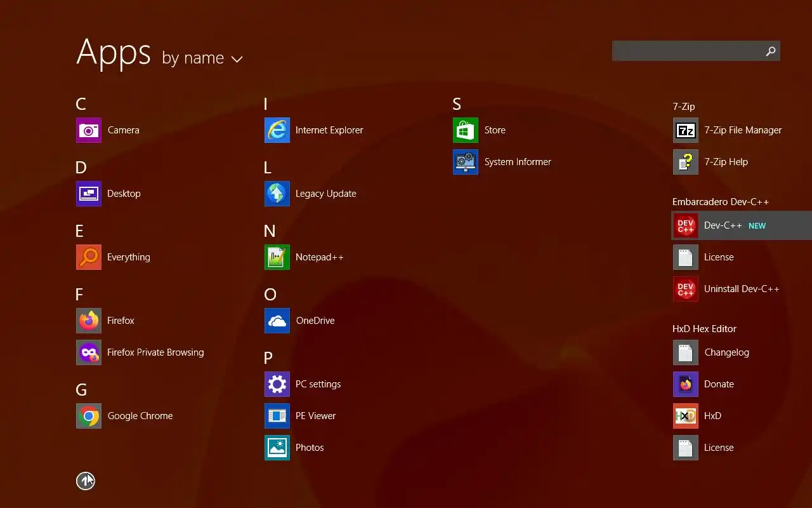The image size is (812, 508).
Task: Select the letter D group header
Action: pos(81,168)
